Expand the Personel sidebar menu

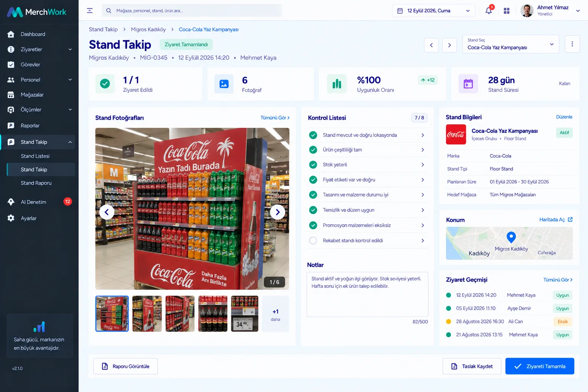(x=70, y=80)
